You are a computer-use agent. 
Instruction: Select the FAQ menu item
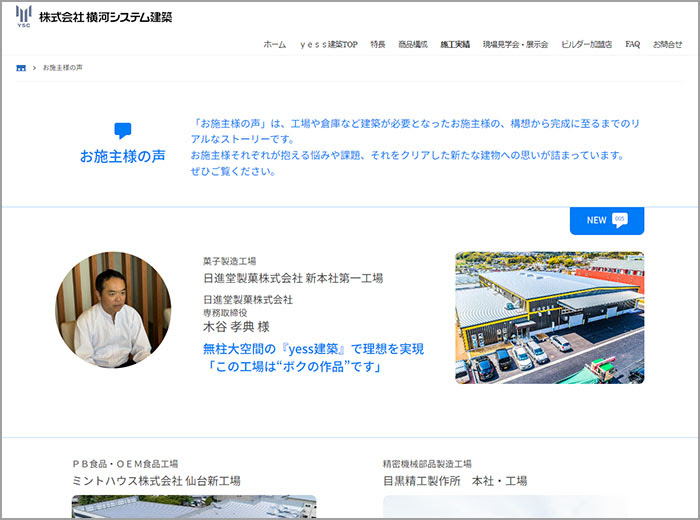[632, 44]
